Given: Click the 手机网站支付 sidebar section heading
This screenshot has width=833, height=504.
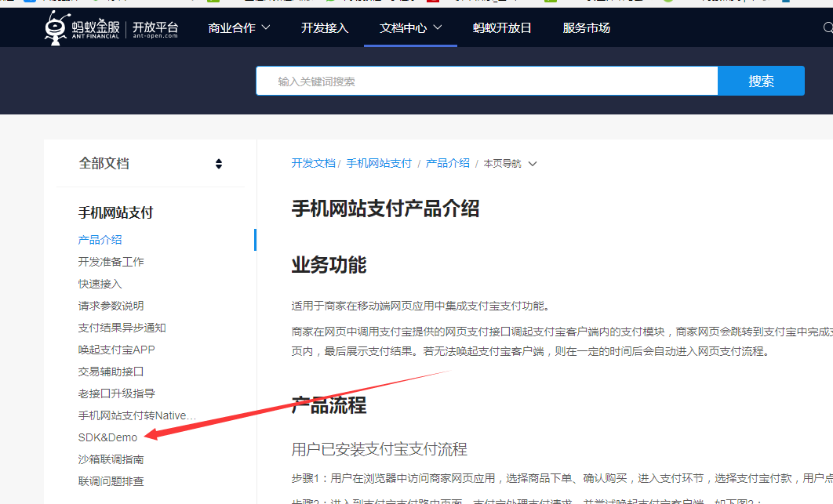Looking at the screenshot, I should tap(115, 212).
